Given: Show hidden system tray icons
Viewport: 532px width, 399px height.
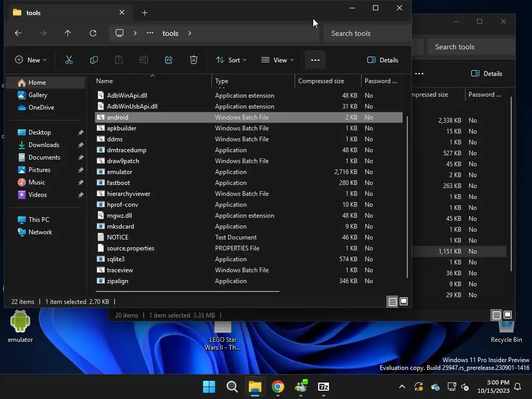Looking at the screenshot, I should [x=402, y=387].
